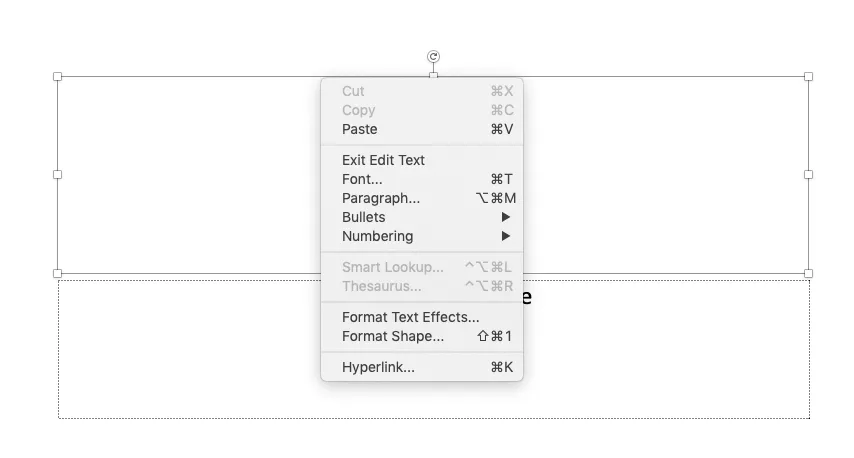The width and height of the screenshot is (854, 458).
Task: Click top-right resize handle of text box
Action: 808,76
